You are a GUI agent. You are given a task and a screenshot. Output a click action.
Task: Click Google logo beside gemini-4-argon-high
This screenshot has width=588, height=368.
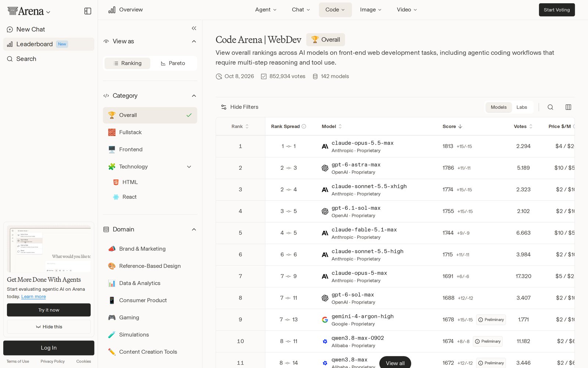point(325,320)
